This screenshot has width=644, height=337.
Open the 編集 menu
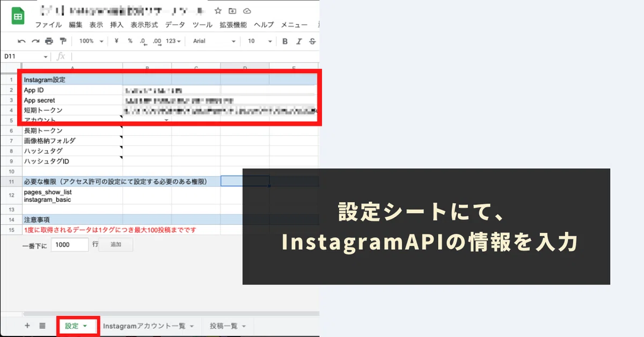76,25
